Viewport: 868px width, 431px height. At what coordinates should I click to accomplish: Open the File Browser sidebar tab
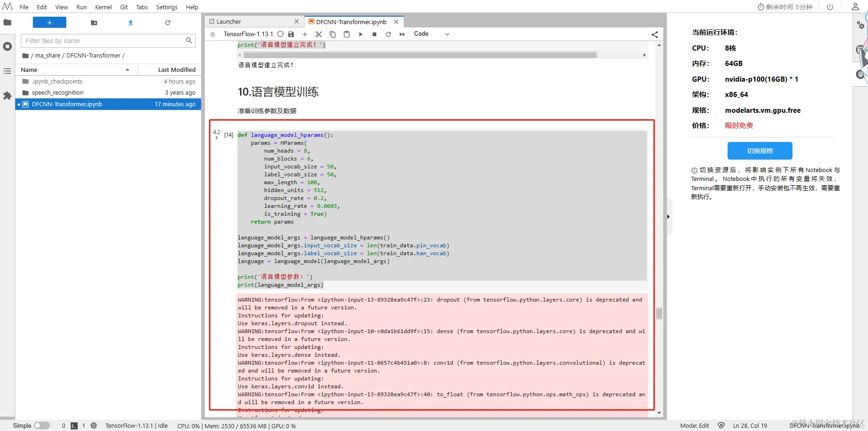coord(7,22)
